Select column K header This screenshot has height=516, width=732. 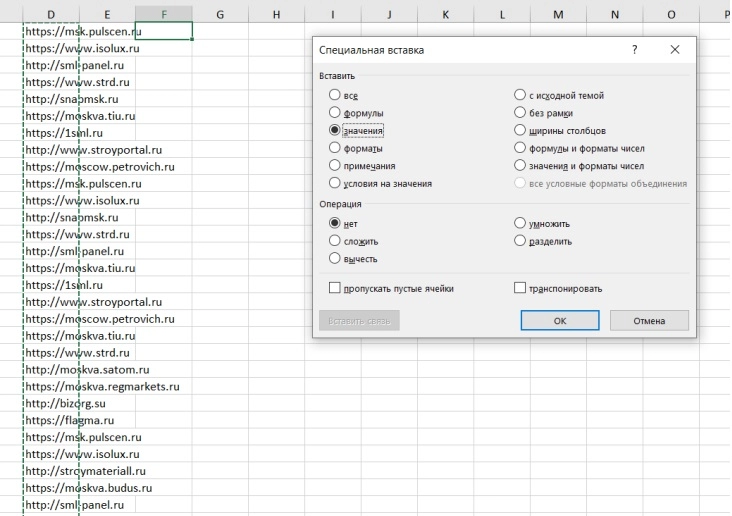(445, 14)
